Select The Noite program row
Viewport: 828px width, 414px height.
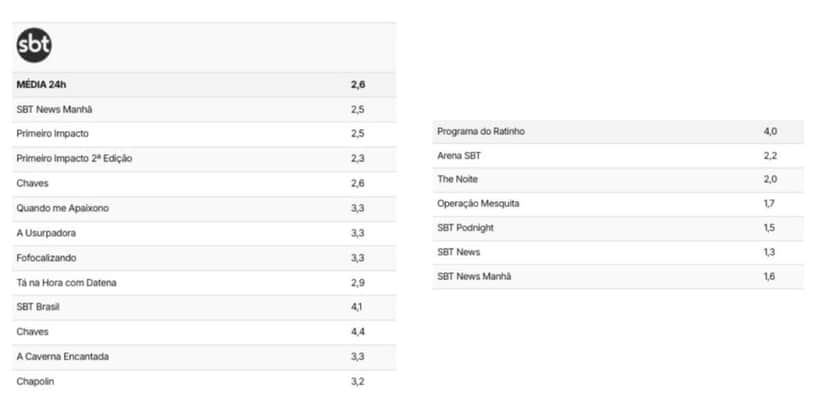pyautogui.click(x=618, y=180)
